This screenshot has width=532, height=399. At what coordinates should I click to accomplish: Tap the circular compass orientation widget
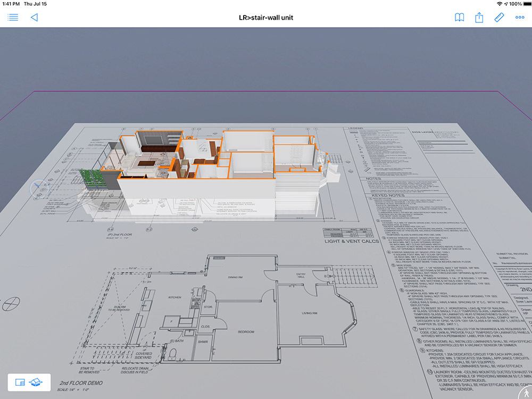pos(38,188)
